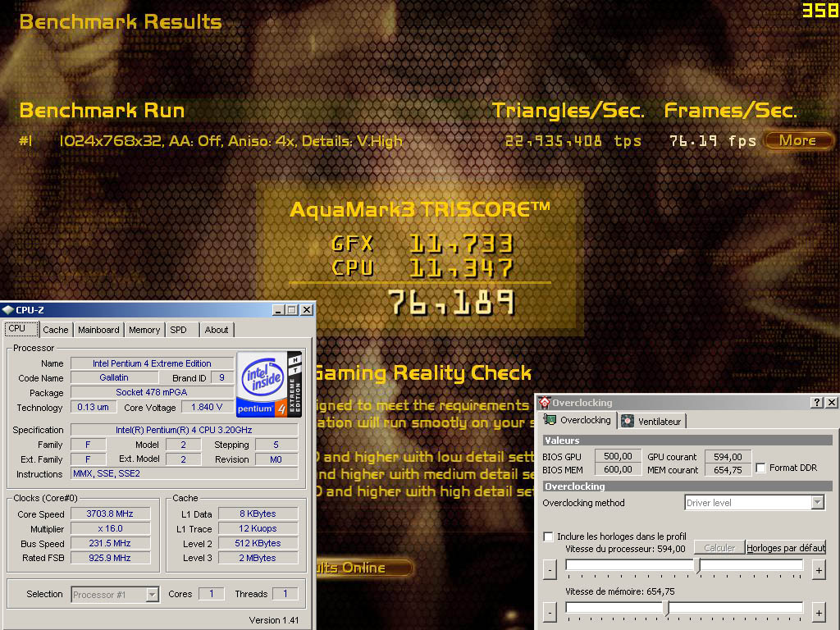Click the Instructions value MMX, SSE, SSE2

(x=185, y=473)
